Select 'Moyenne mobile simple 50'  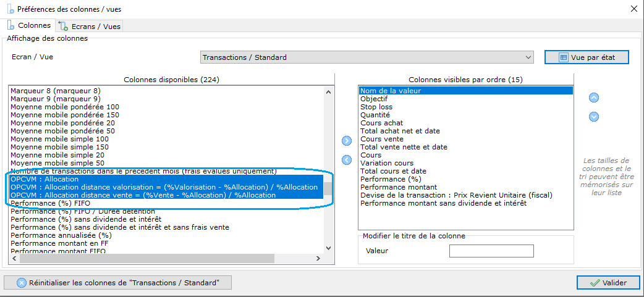tap(166, 163)
